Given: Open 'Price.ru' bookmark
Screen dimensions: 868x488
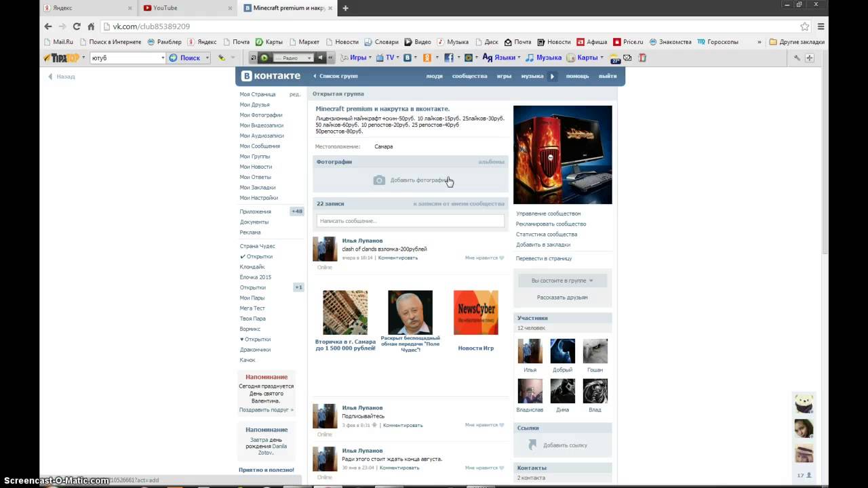Looking at the screenshot, I should pyautogui.click(x=627, y=42).
